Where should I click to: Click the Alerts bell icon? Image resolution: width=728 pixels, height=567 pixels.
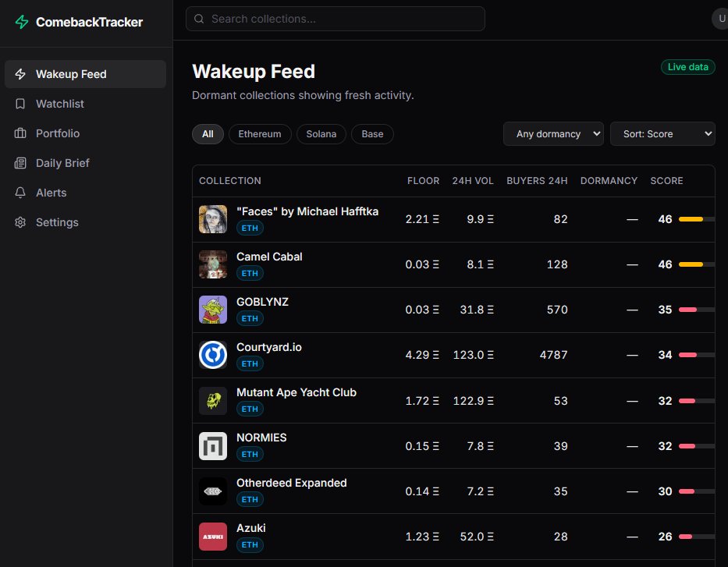coord(20,193)
